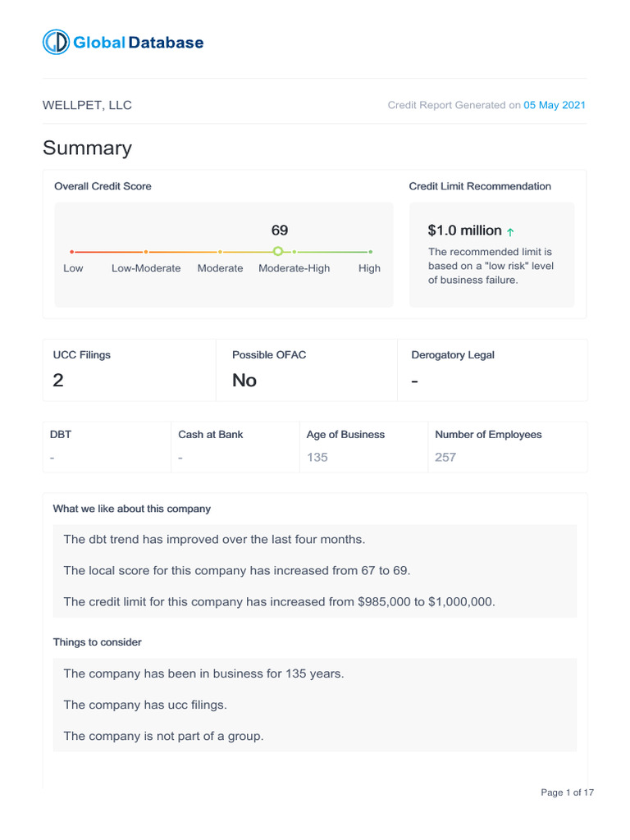Screen dimensions: 630x840
Task: Click the red Low dot on score scale
Action: pyautogui.click(x=72, y=251)
